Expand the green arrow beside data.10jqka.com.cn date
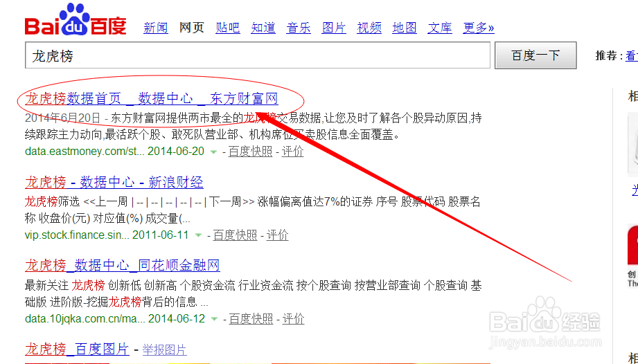 (x=214, y=319)
